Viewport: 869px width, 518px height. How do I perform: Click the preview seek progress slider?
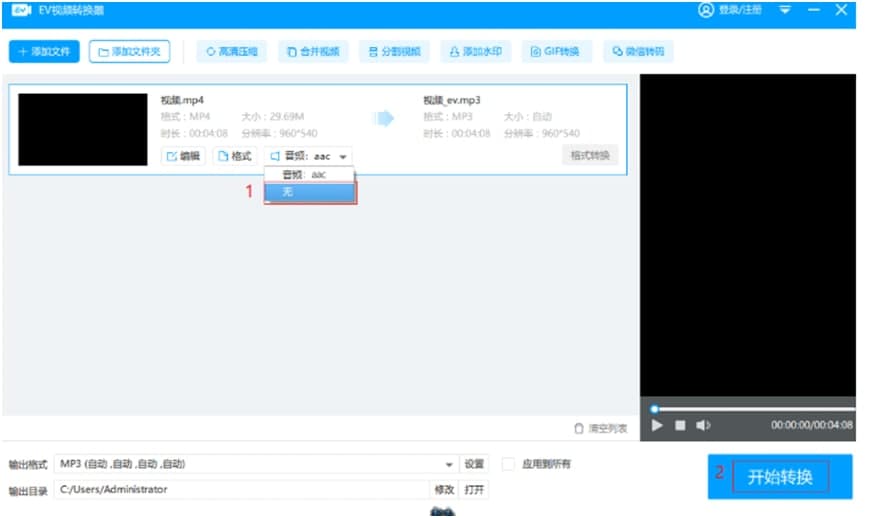[754, 409]
